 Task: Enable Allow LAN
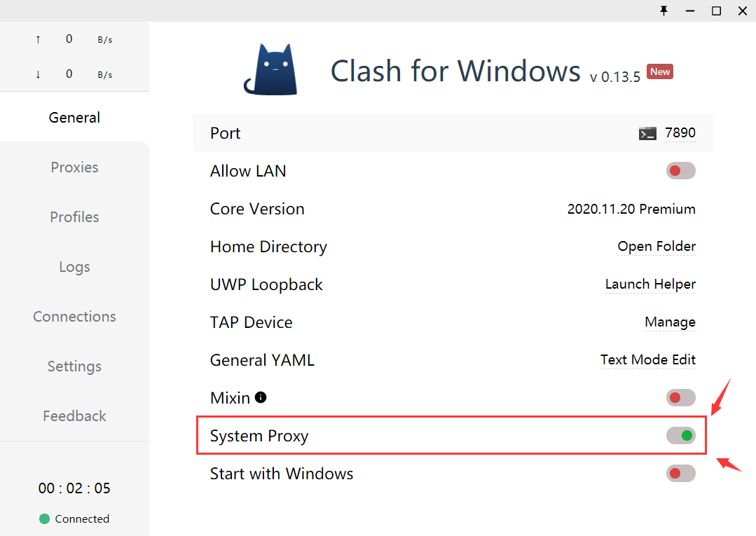pos(680,170)
